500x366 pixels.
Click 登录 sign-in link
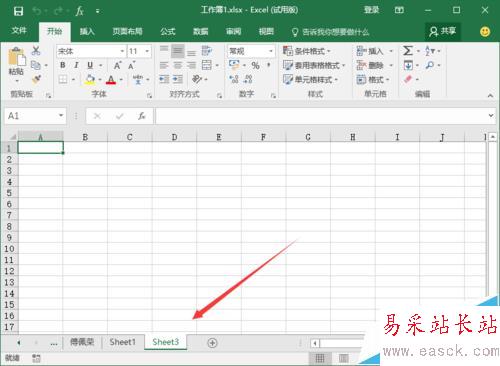coord(371,10)
